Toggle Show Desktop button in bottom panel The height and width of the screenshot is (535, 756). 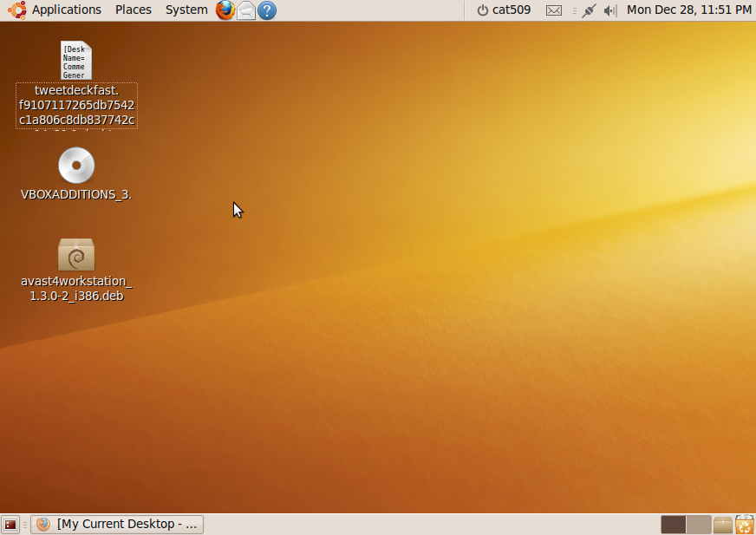click(x=10, y=525)
